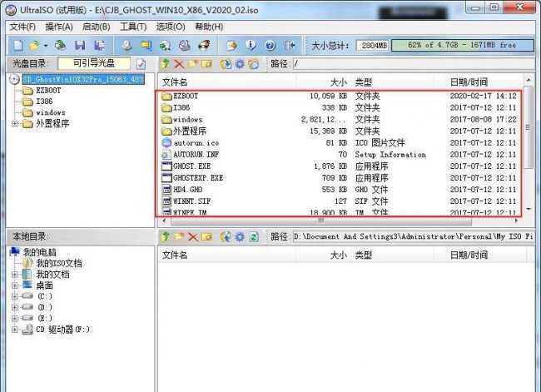
Task: Click the Make CD image icon
Action: (x=127, y=45)
